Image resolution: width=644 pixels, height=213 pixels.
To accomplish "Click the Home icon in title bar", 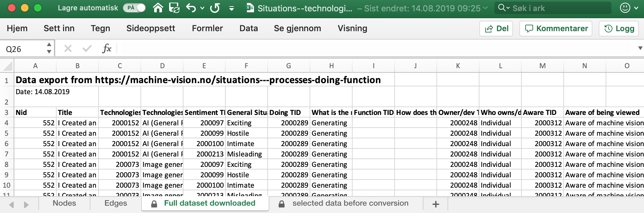I will click(x=158, y=8).
